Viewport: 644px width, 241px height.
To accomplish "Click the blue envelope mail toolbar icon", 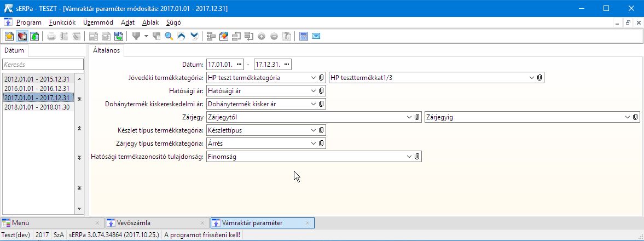I will coord(316,36).
